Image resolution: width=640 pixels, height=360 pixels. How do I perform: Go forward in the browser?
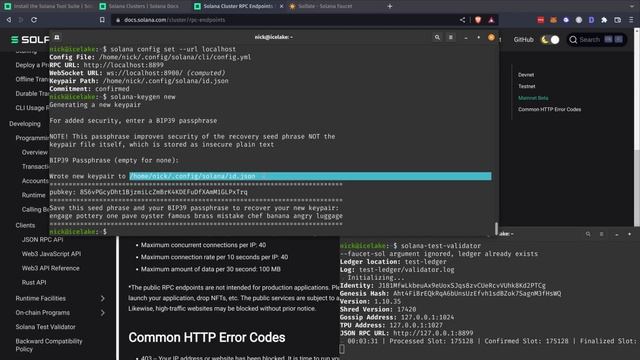click(x=21, y=20)
